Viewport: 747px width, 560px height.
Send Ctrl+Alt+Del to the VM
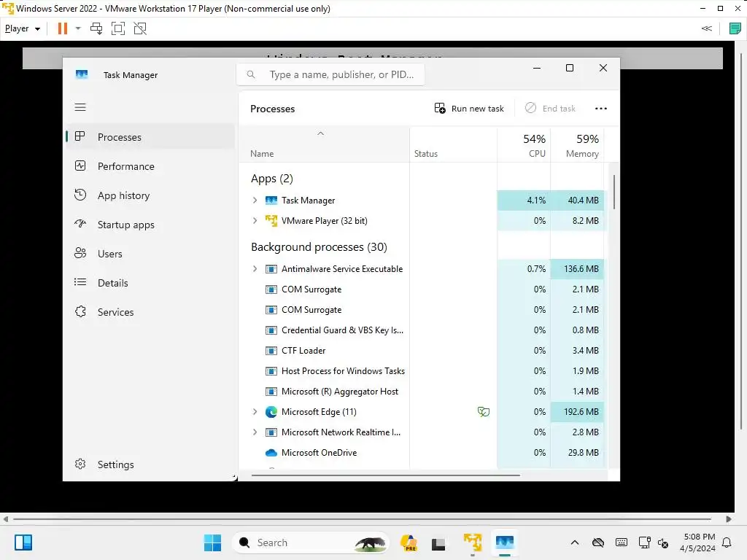[96, 28]
